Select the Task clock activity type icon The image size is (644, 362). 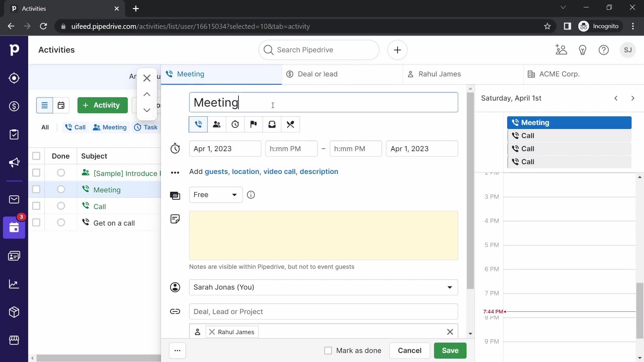pos(235,124)
